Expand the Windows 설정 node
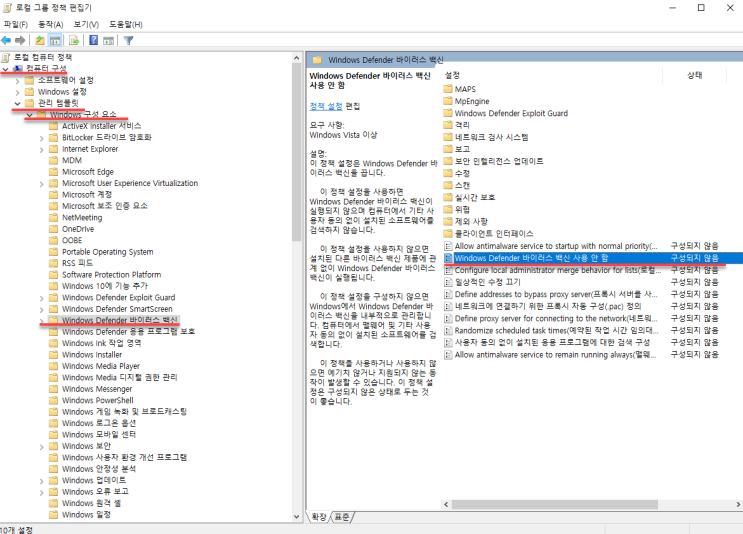The height and width of the screenshot is (534, 743). [x=18, y=92]
